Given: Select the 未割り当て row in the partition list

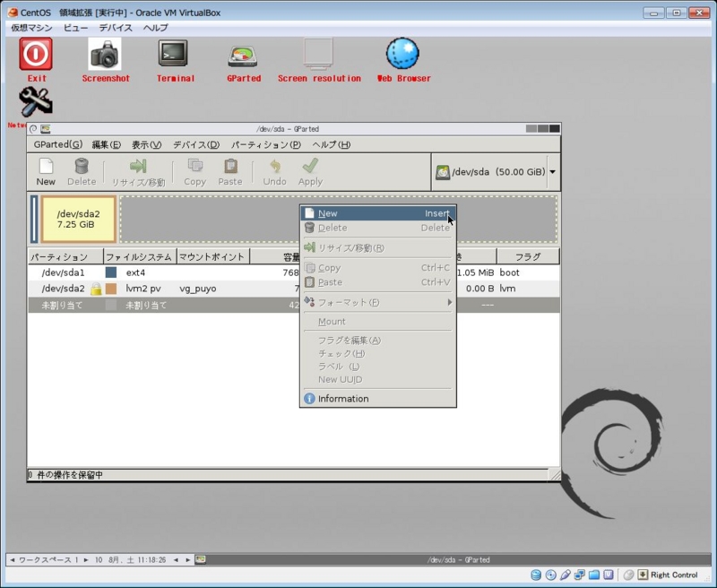Looking at the screenshot, I should [x=294, y=305].
